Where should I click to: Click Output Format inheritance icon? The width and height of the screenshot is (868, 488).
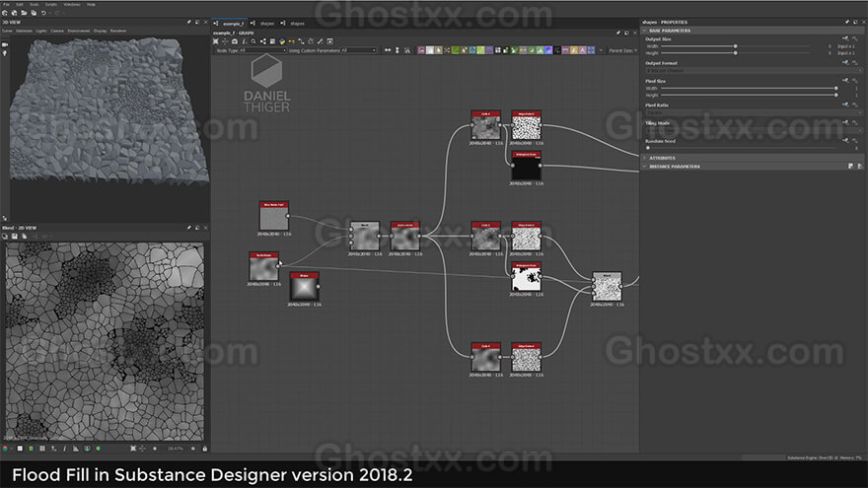point(845,62)
